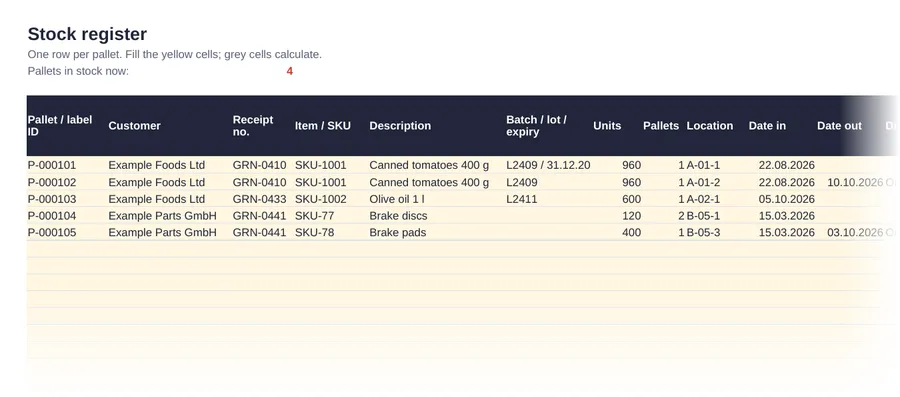The width and height of the screenshot is (900, 397).
Task: Select date in 22.08.2026 for P-000101
Action: click(786, 165)
